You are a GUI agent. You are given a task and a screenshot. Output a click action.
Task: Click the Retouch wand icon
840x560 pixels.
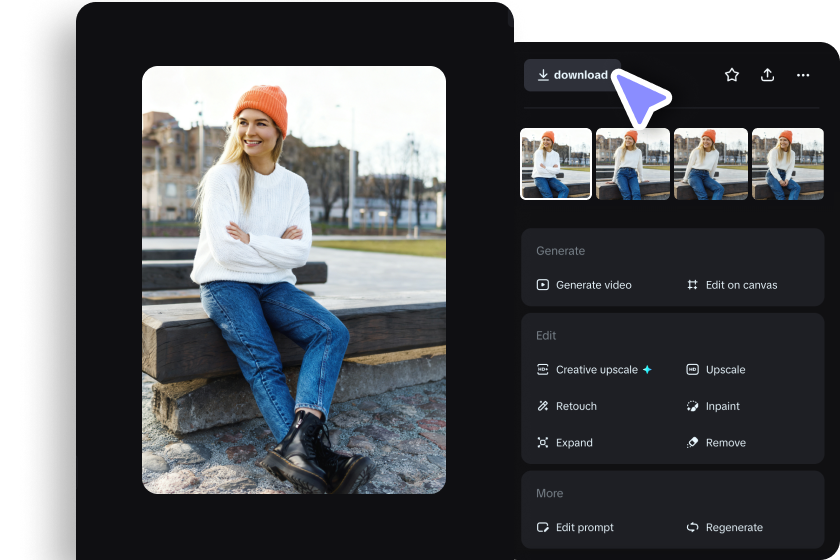(543, 406)
